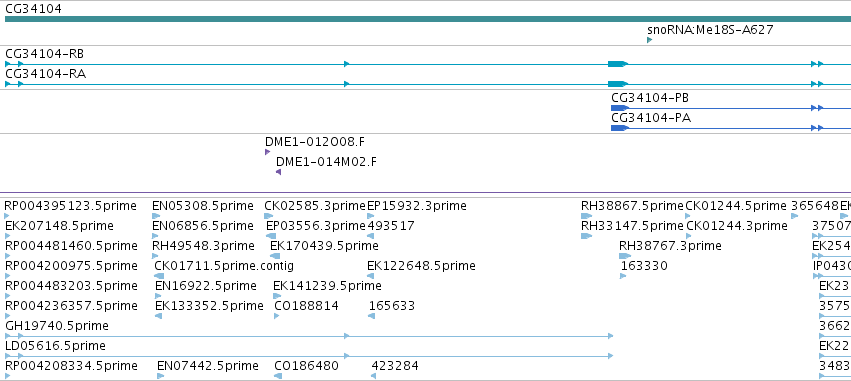851x381 pixels.
Task: Select the LD05616.5prime EST label
Action: click(x=55, y=346)
